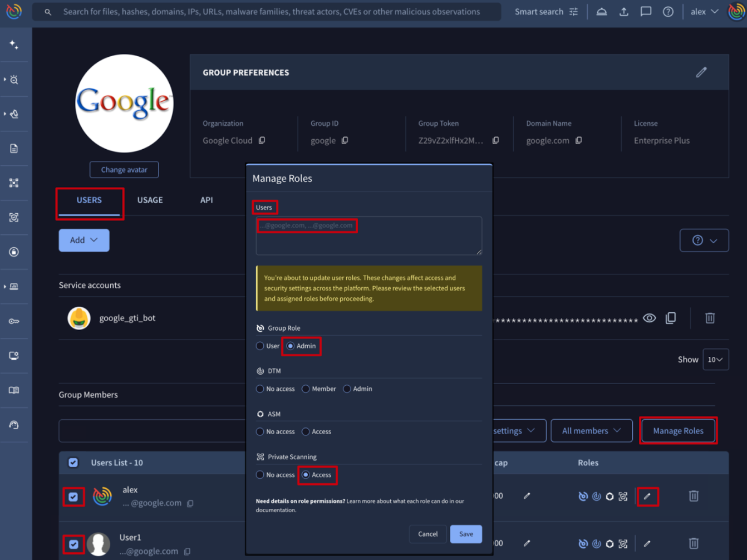Uncheck the checkbox for User1
The height and width of the screenshot is (560, 747).
click(73, 544)
